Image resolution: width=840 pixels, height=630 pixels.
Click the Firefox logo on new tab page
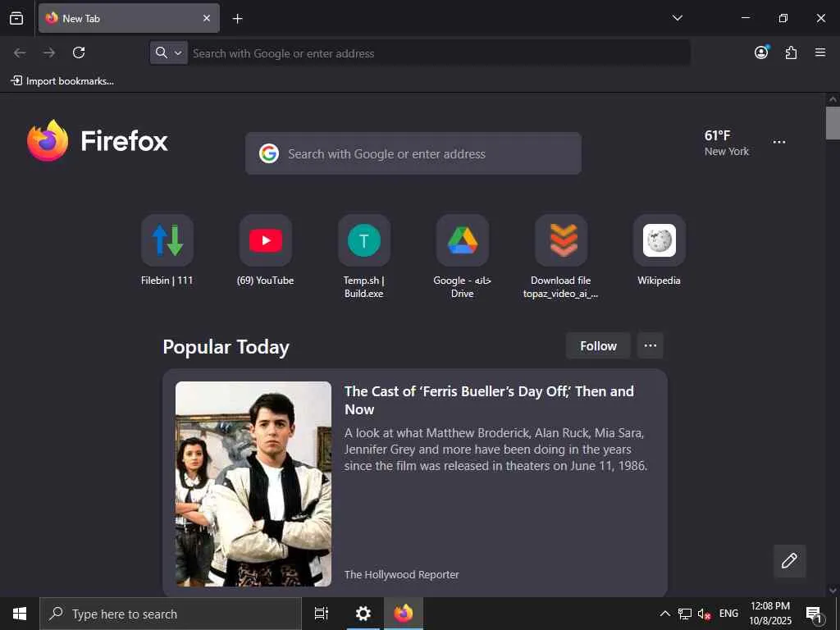(x=98, y=141)
